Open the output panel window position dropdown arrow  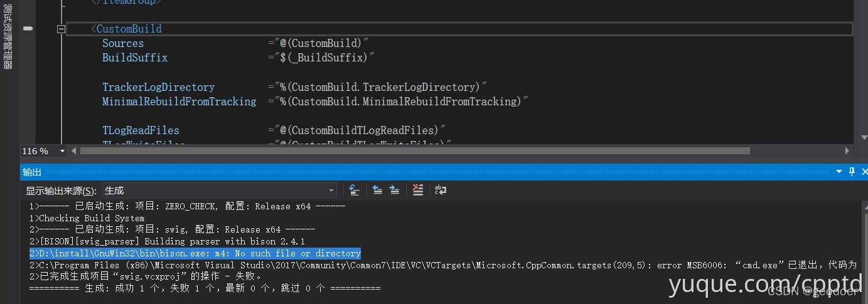tap(840, 172)
